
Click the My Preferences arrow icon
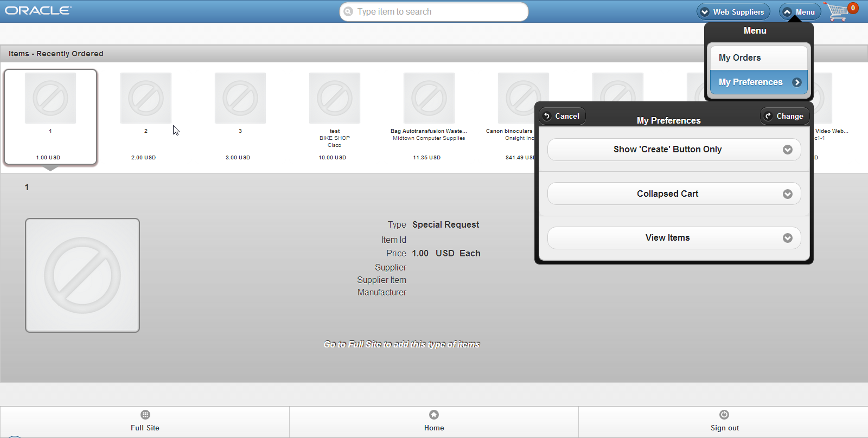[797, 82]
